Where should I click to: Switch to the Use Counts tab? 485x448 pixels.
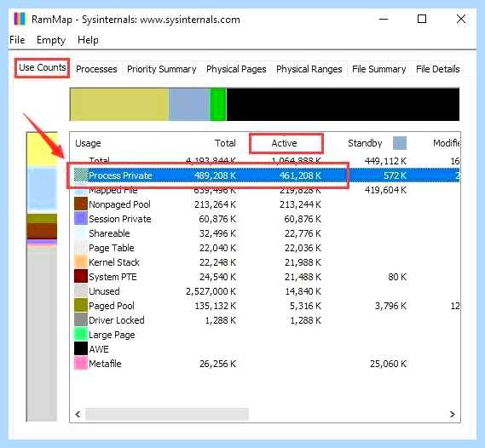pyautogui.click(x=42, y=67)
